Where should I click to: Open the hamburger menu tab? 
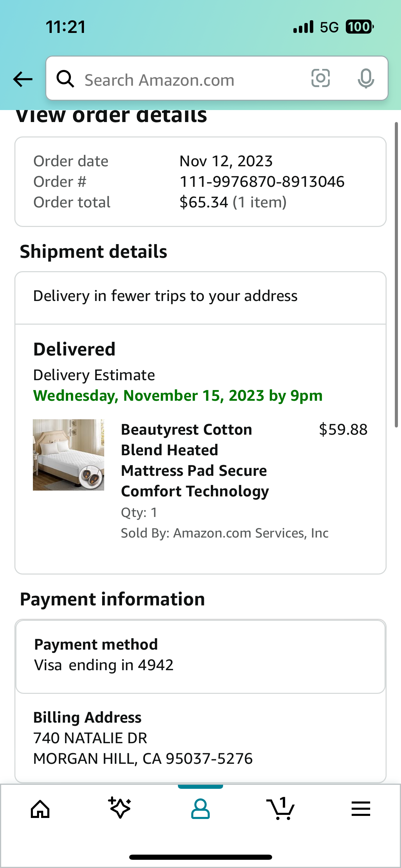pos(361,809)
